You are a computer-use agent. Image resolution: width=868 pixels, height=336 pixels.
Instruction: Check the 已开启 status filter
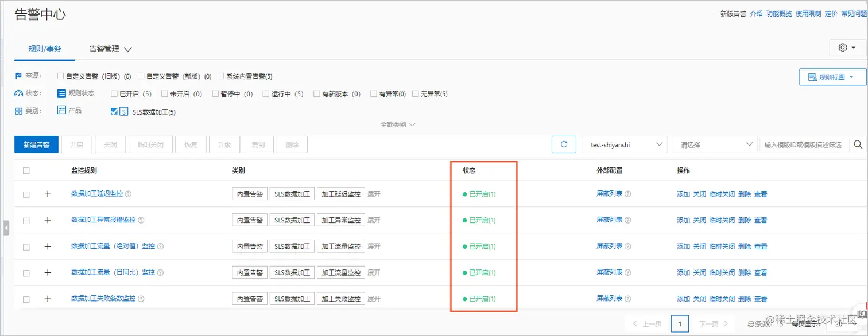click(x=114, y=93)
